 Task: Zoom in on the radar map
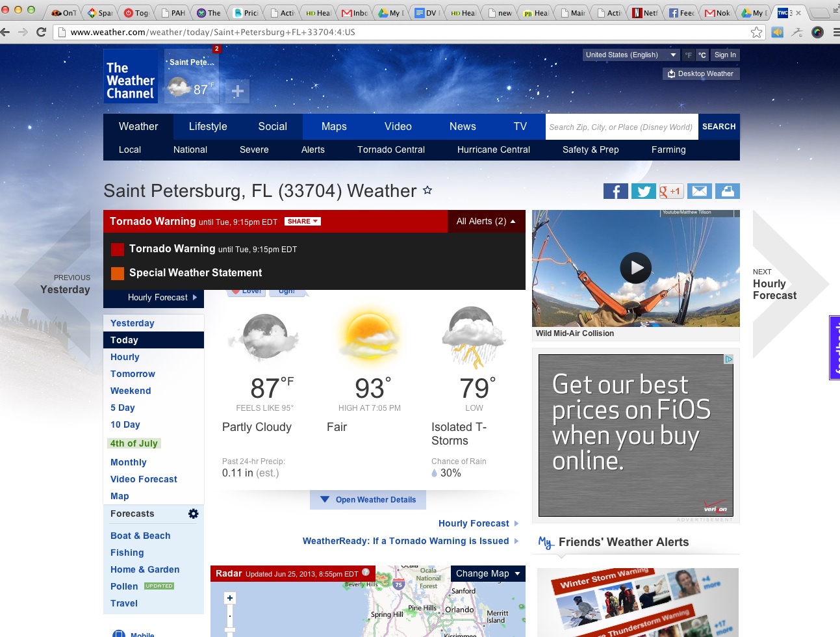tap(230, 598)
